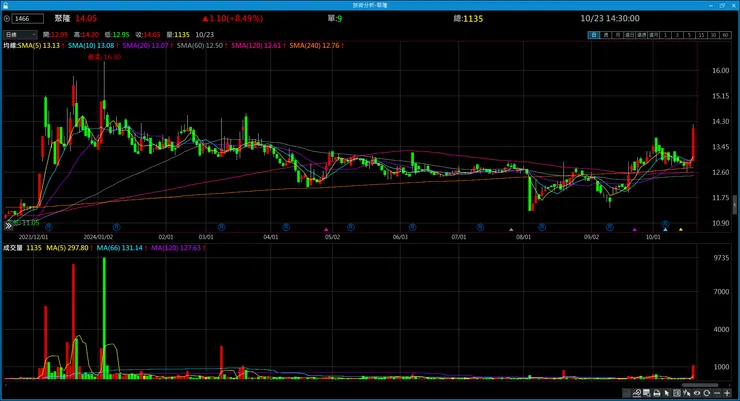The height and width of the screenshot is (401, 740).
Task: Click the SMA(120) 12.61 label
Action: [256, 46]
